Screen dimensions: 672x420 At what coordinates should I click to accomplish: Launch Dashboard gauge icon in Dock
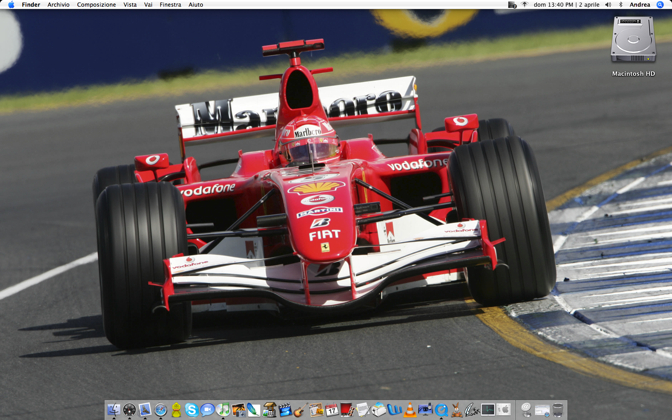(129, 410)
